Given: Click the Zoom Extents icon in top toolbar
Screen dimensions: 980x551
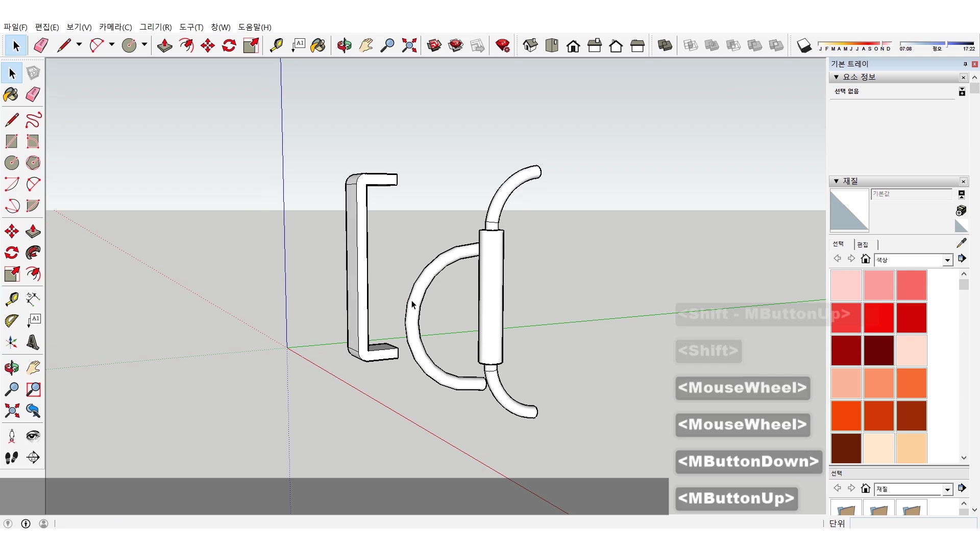Looking at the screenshot, I should coord(409,46).
